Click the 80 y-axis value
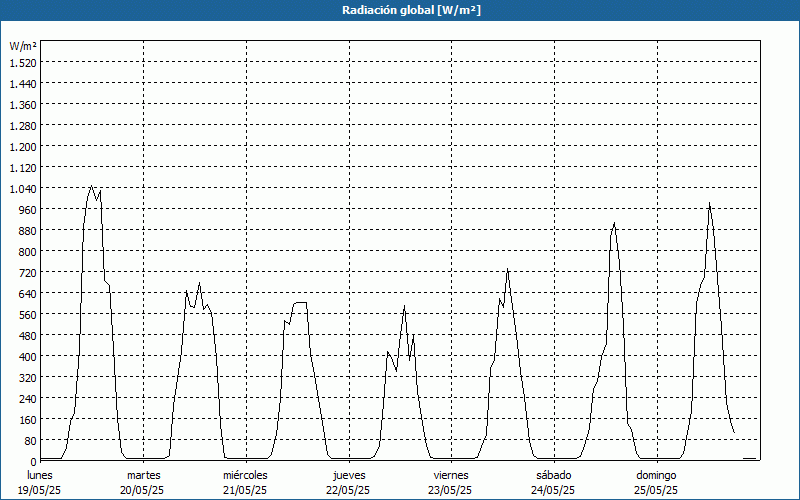The width and height of the screenshot is (800, 500). (31, 441)
